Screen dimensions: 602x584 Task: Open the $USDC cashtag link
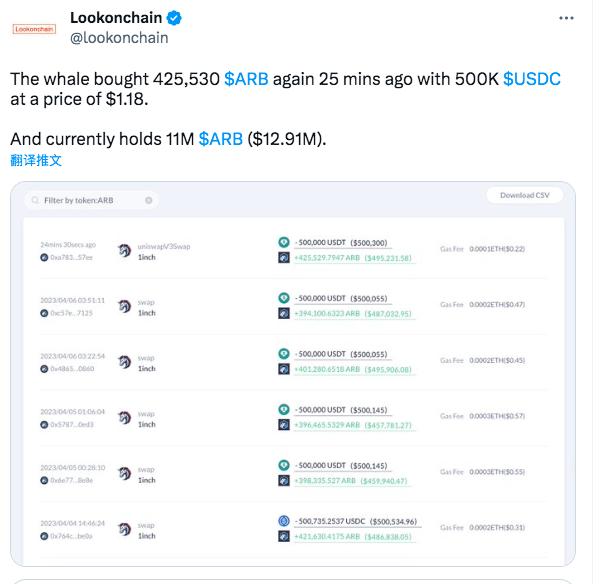pyautogui.click(x=532, y=79)
